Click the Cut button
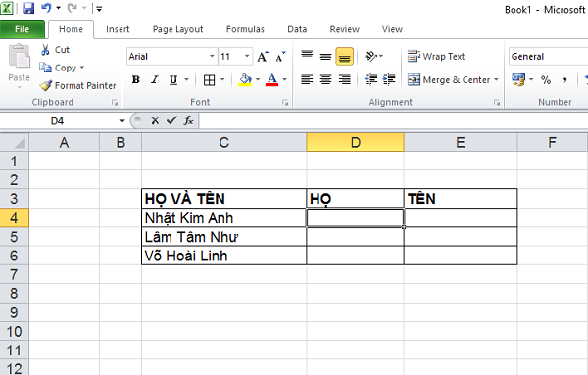The image size is (588, 375). tap(55, 50)
